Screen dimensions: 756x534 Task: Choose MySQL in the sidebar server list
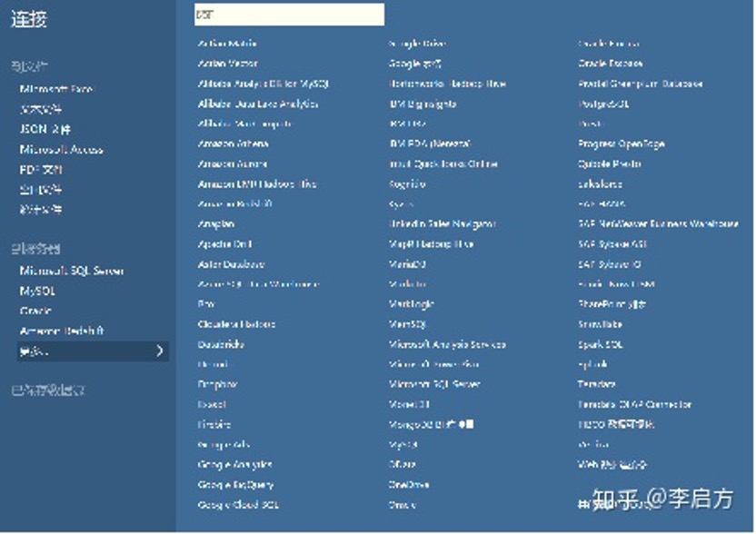pos(37,292)
